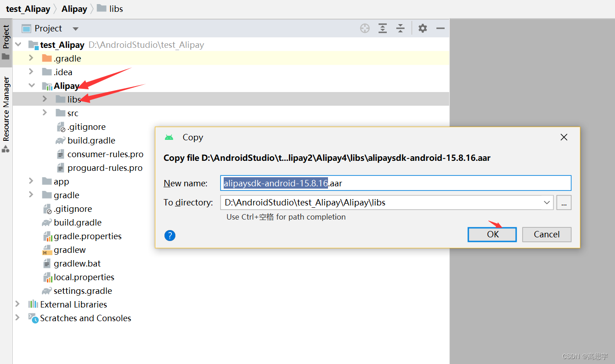Select Alipay's build.gradle elephant icon

(x=60, y=140)
